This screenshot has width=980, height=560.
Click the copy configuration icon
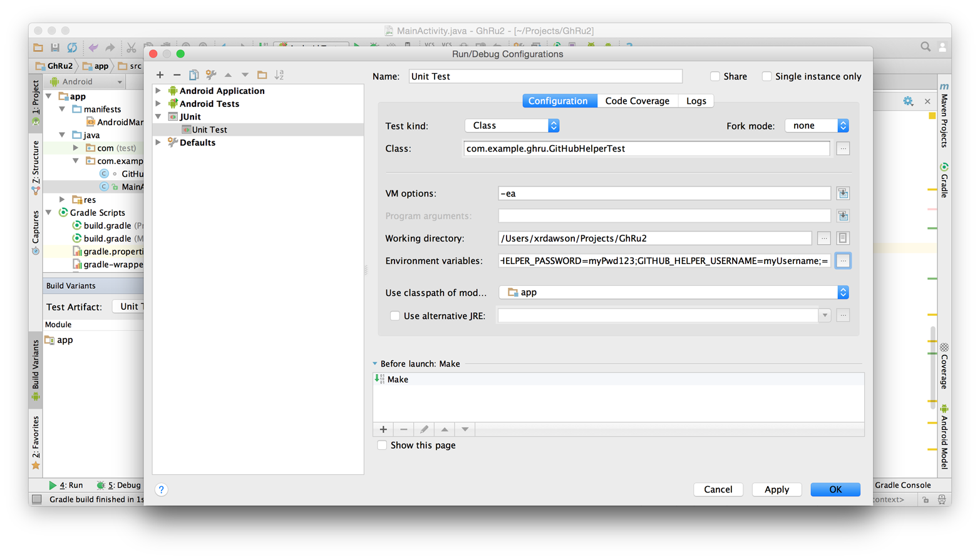193,75
